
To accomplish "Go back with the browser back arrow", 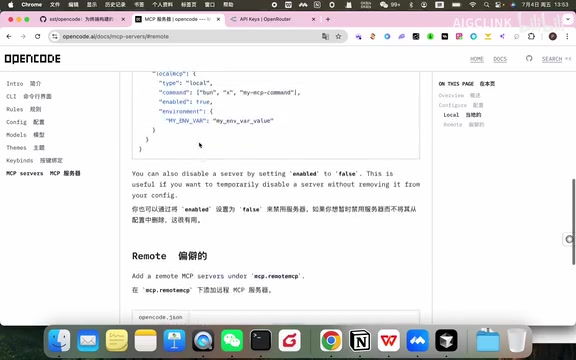I will pos(9,36).
